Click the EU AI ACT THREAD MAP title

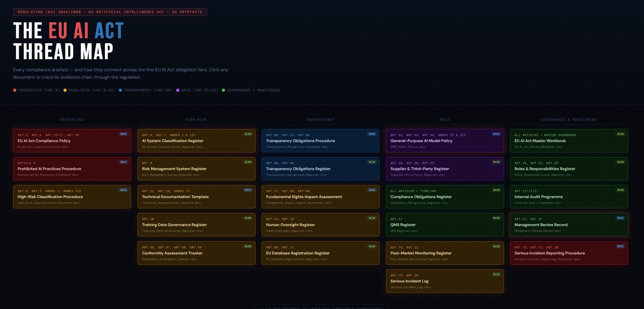[x=69, y=41]
